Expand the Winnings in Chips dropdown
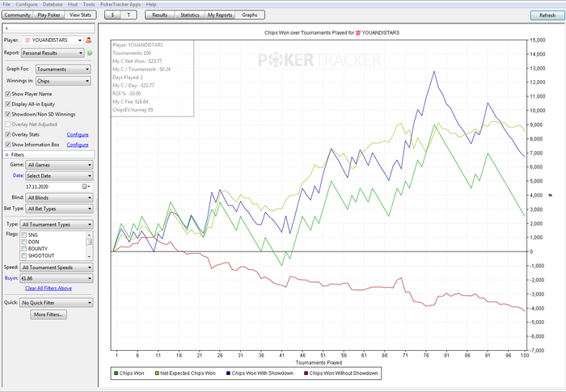Screen dimensions: 566x392 click(x=63, y=81)
